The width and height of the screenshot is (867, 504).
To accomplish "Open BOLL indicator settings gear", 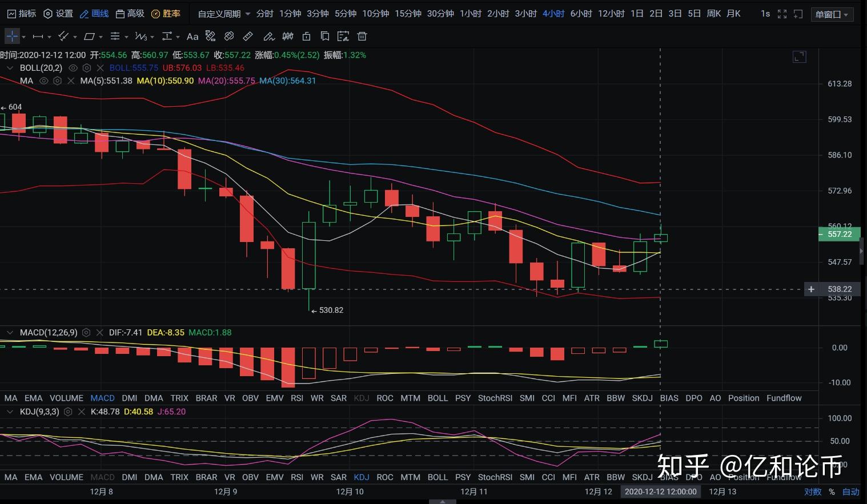I will coord(87,68).
